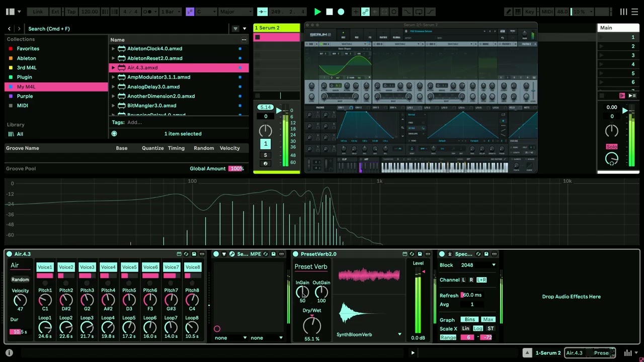Open first none XY parameter dropdown
Image resolution: width=644 pixels, height=362 pixels.
(x=230, y=338)
